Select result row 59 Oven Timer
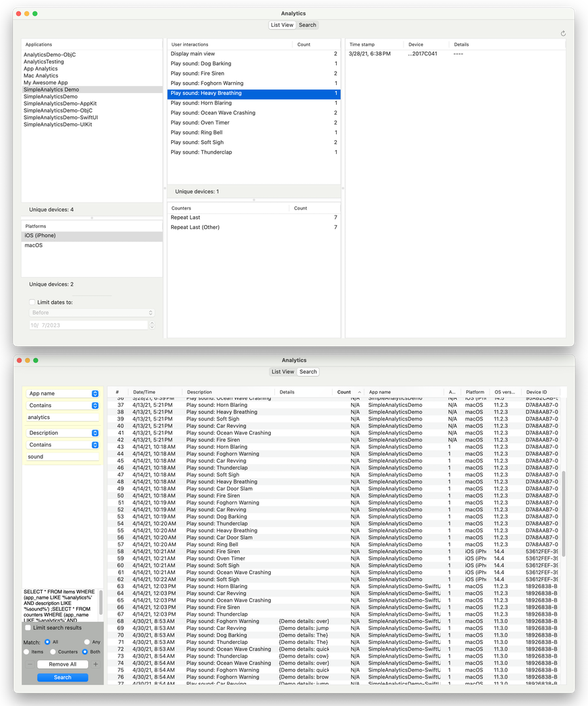The image size is (588, 706). click(335, 558)
